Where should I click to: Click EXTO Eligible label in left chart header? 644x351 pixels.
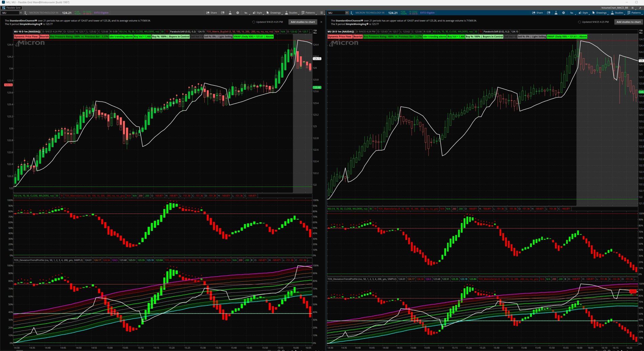[x=101, y=13]
